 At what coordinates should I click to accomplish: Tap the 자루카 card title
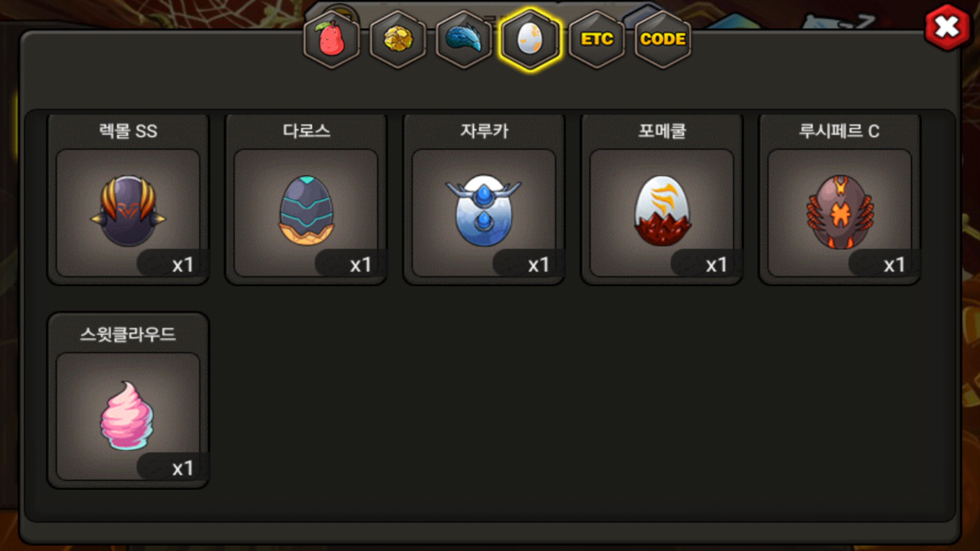pyautogui.click(x=484, y=131)
